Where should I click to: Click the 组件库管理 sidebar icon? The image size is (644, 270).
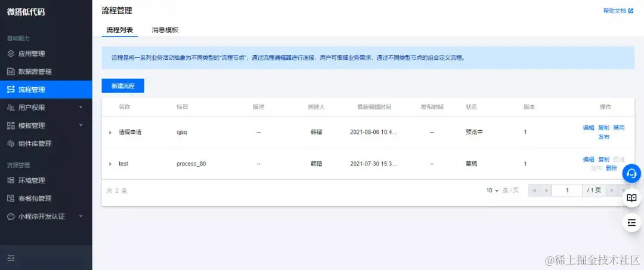point(11,143)
